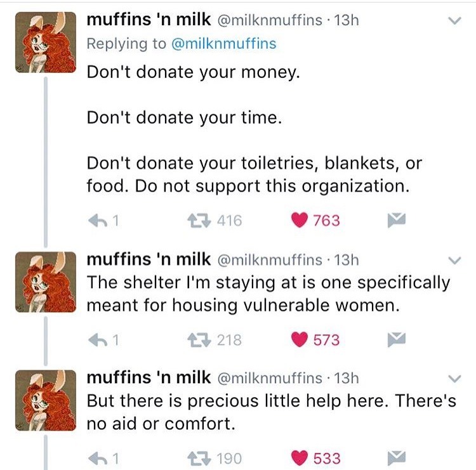Open the @milknmuffins handle on the third tweet
Screen dimensions: 476x470
point(269,379)
